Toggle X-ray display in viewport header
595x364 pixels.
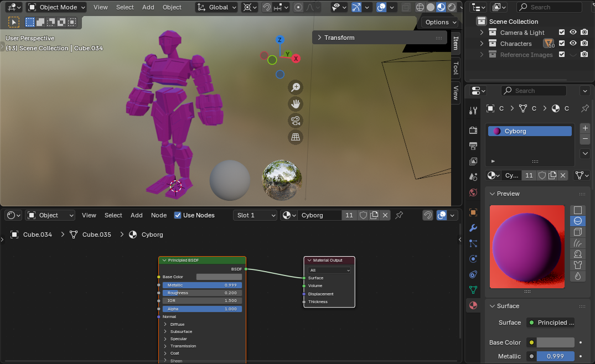[x=406, y=7]
